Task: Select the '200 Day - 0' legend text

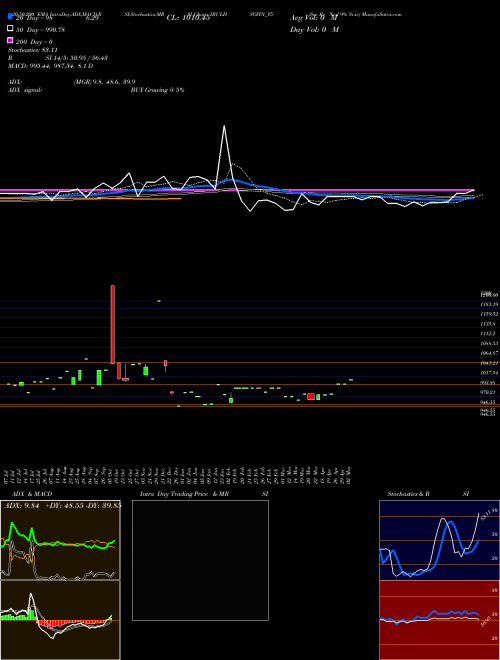Action: coord(34,42)
